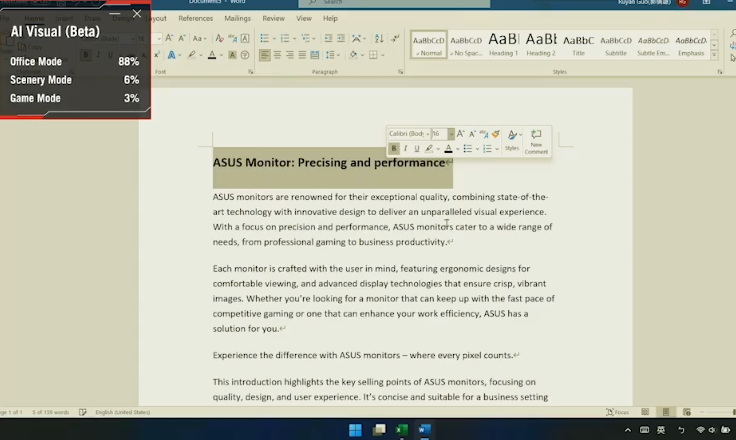Click Styles button in mini toolbar
Image resolution: width=736 pixels, height=440 pixels.
[x=512, y=140]
